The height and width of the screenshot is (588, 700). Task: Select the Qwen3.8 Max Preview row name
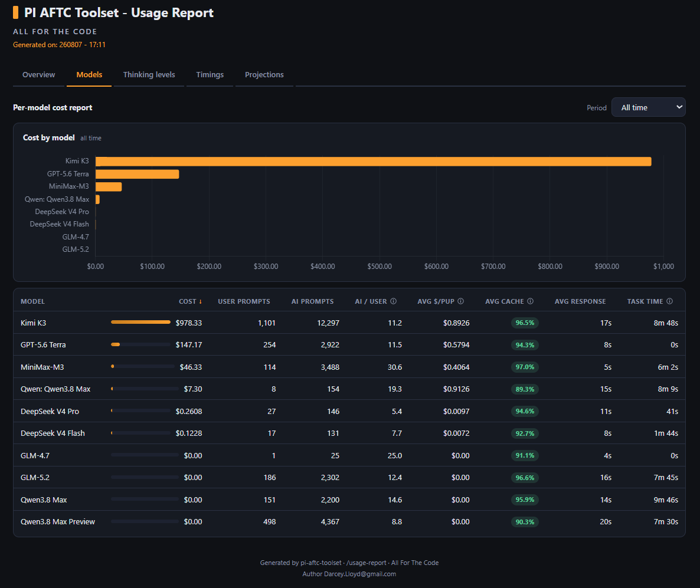(x=58, y=521)
